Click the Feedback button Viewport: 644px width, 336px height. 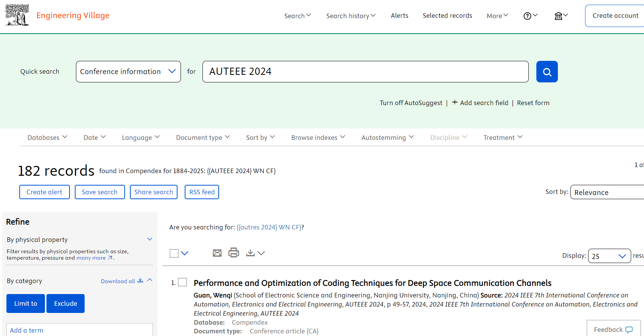point(613,328)
